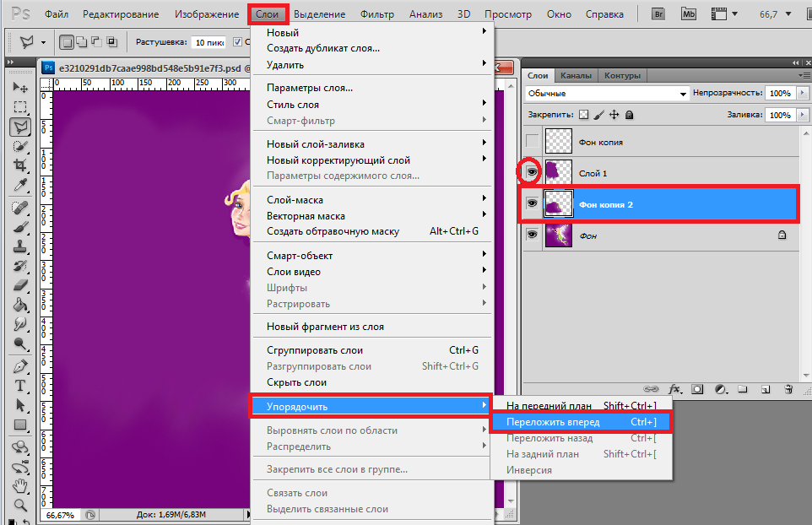
Task: Switch to the Каналы tab
Action: click(576, 76)
